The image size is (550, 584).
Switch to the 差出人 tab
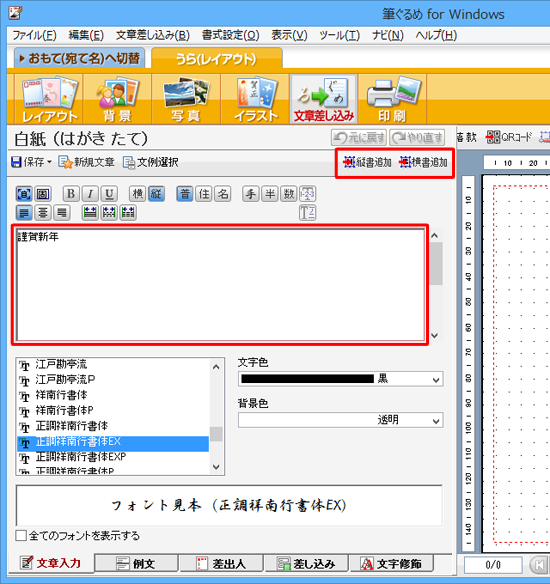coord(222,563)
